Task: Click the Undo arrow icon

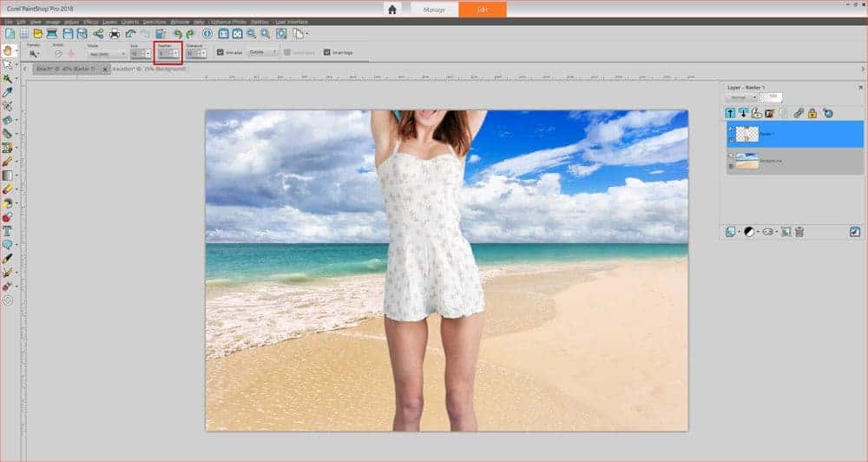Action: 177,34
